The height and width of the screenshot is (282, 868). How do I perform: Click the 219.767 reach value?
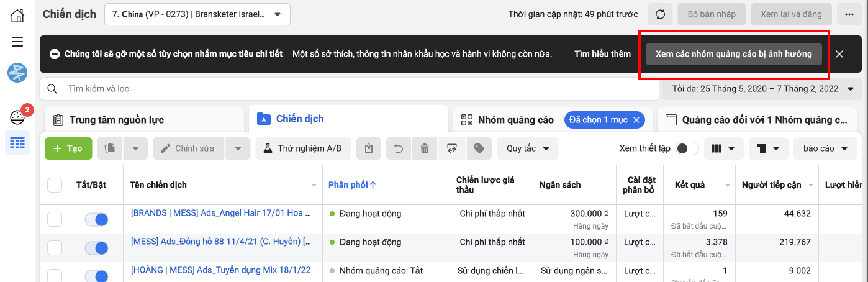(x=796, y=242)
